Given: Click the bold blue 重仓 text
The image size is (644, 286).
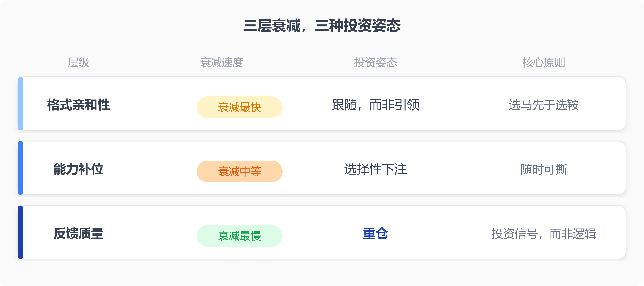Looking at the screenshot, I should (375, 233).
